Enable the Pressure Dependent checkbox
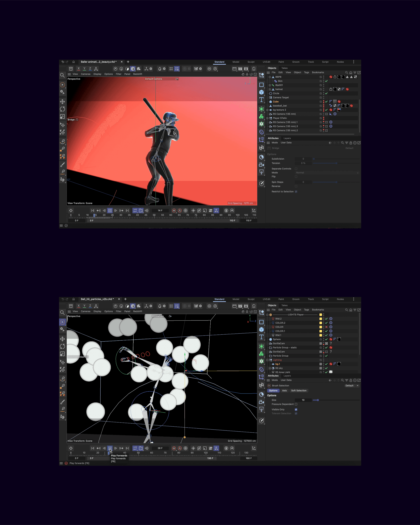Image resolution: width=420 pixels, height=525 pixels. [296, 404]
